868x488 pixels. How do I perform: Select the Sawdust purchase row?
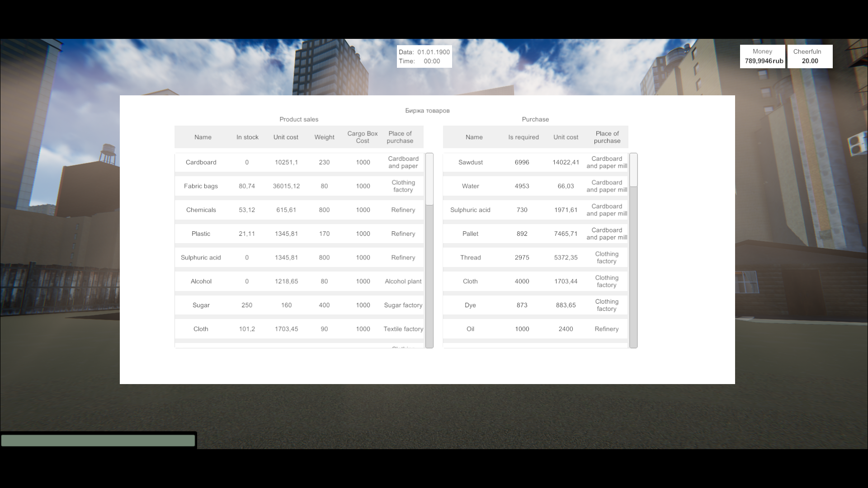(536, 162)
